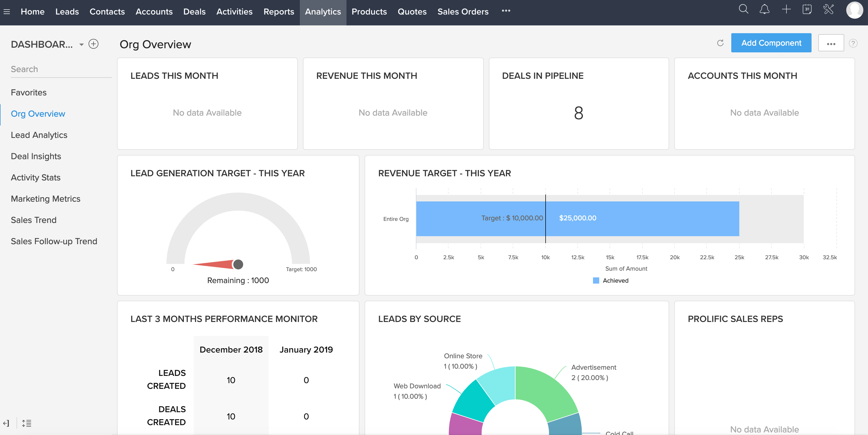The height and width of the screenshot is (435, 868).
Task: Open the global search magnifier icon
Action: (743, 9)
